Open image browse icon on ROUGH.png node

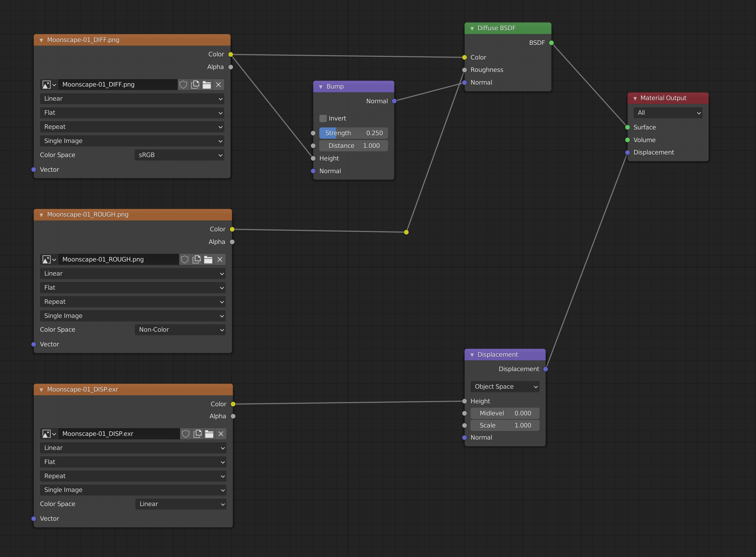[49, 259]
